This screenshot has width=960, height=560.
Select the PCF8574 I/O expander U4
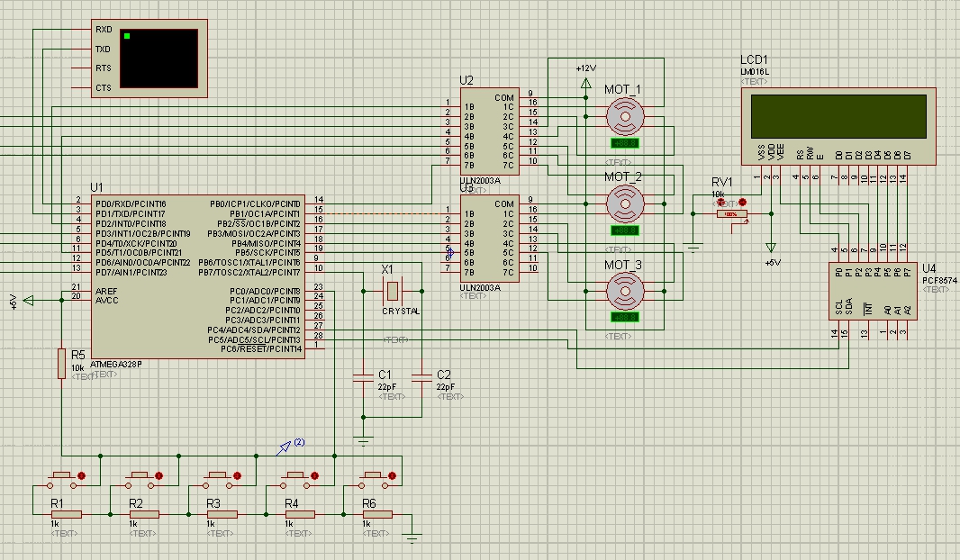click(872, 291)
